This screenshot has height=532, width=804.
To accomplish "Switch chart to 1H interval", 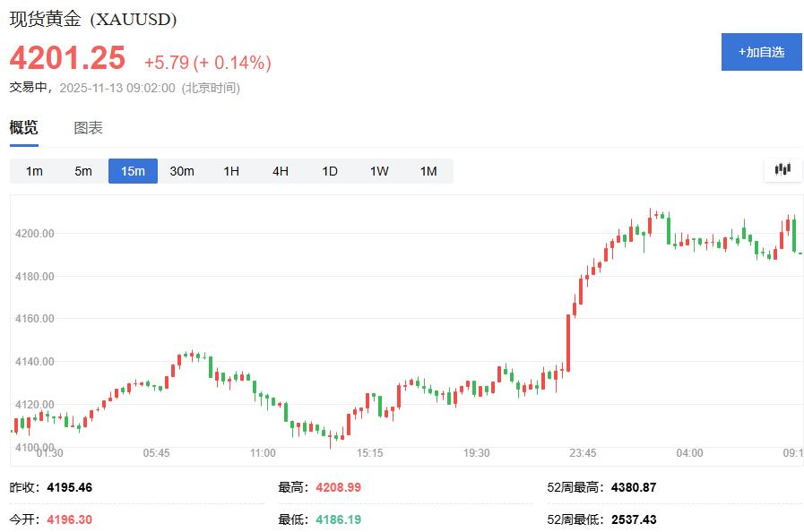I will point(230,170).
